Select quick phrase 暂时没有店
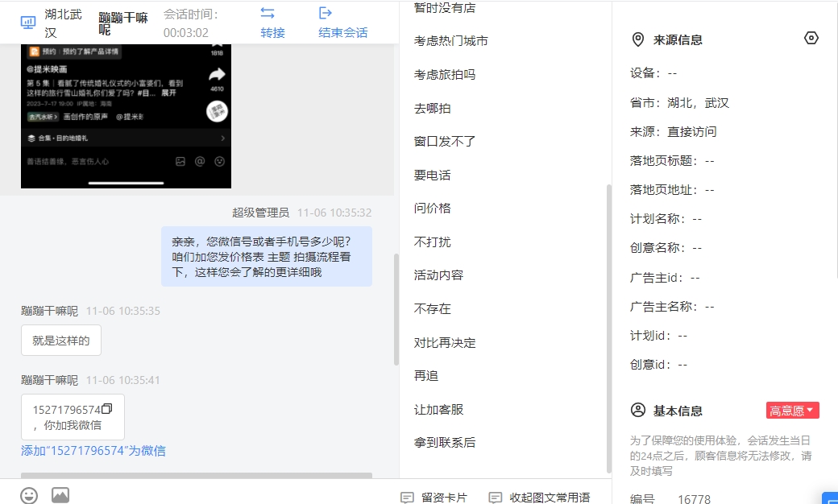 coord(445,7)
